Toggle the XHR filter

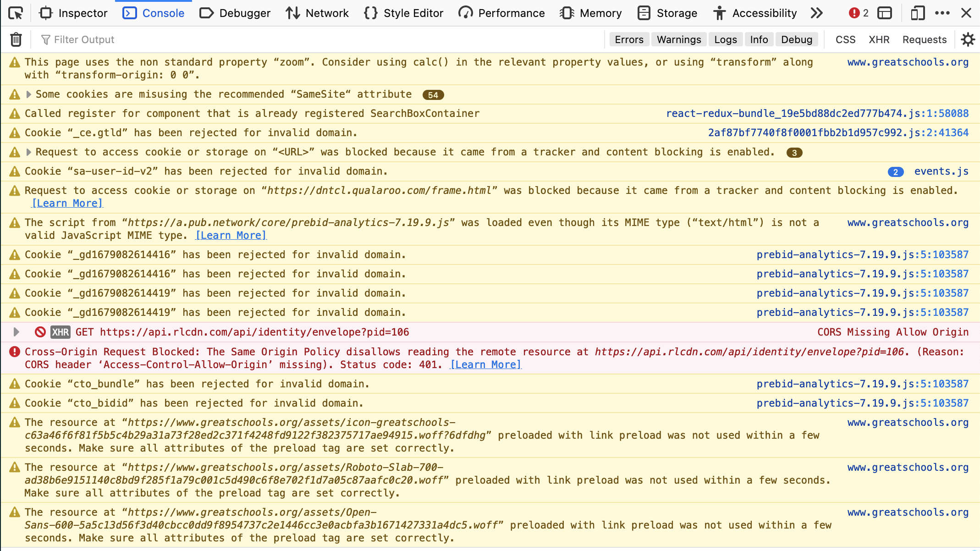click(879, 40)
